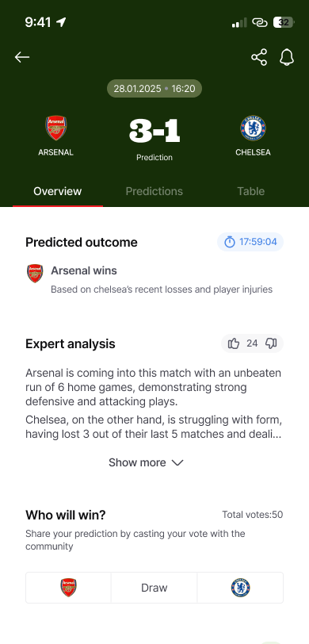Go back using the arrow icon
Image resolution: width=309 pixels, height=644 pixels.
tap(22, 57)
